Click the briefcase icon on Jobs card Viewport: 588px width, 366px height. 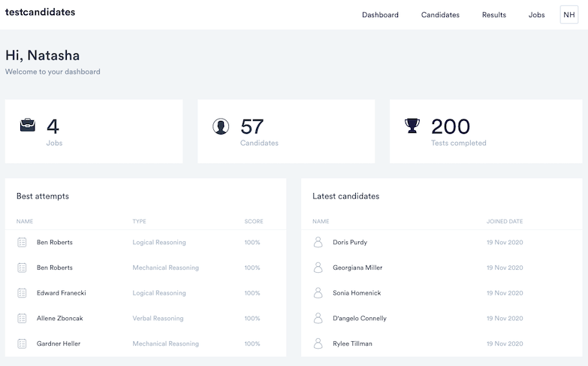[x=28, y=126]
